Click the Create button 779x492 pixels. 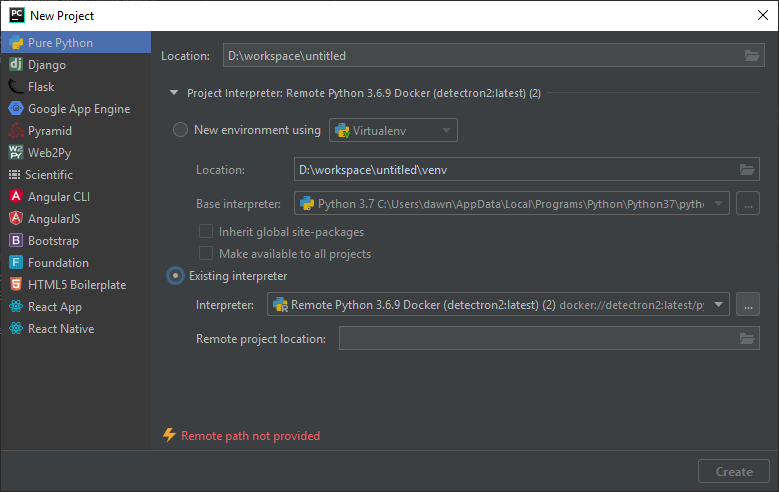coord(733,471)
